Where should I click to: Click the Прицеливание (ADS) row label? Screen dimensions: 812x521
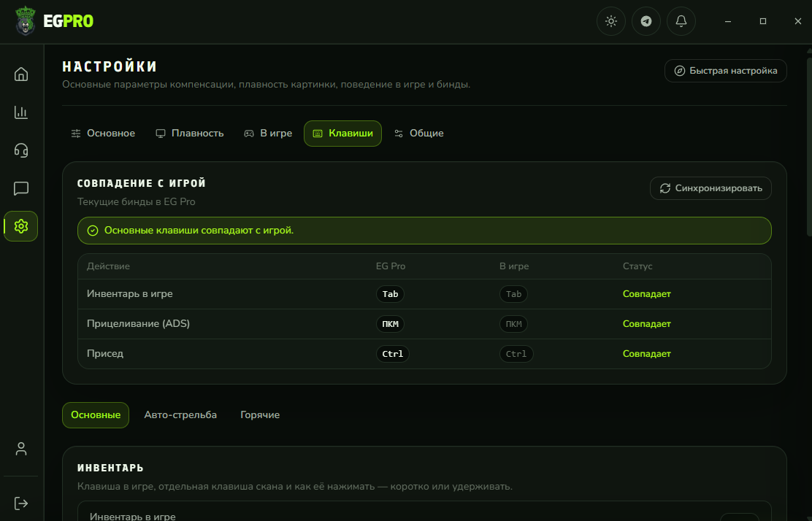coord(138,324)
